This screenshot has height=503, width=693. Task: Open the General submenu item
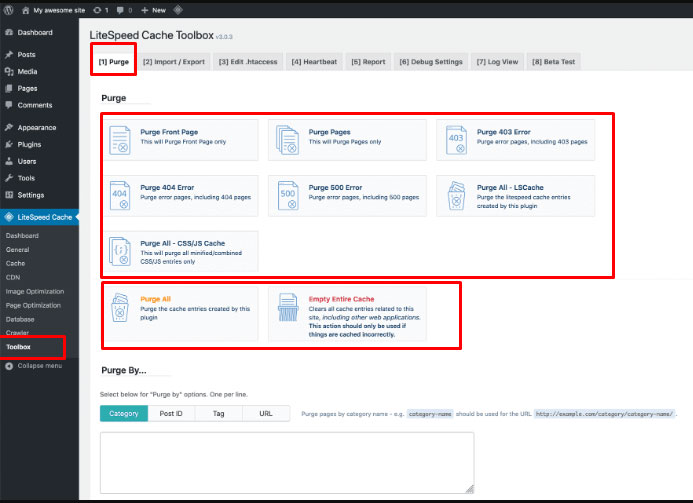click(x=17, y=250)
